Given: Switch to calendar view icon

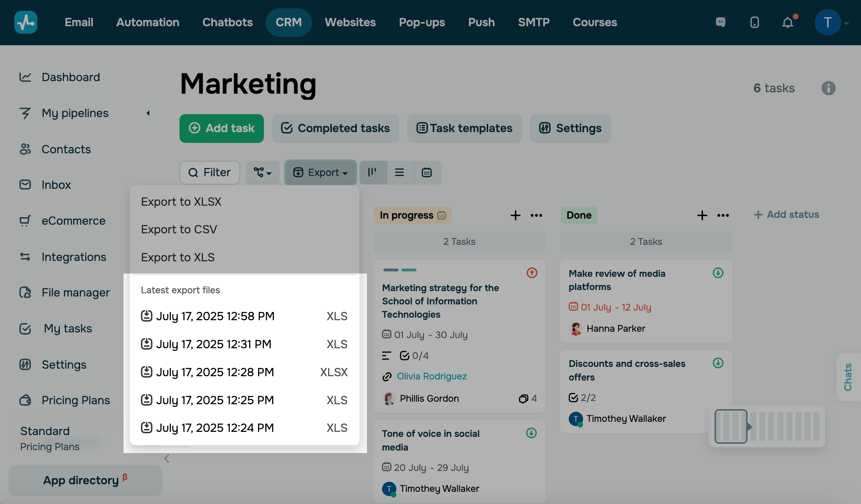Looking at the screenshot, I should [427, 173].
